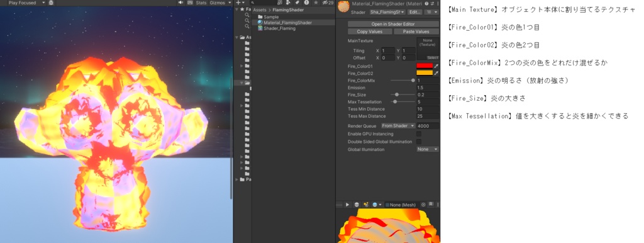644x243 pixels.
Task: Open Render Queue From Shader dropdown
Action: [398, 126]
